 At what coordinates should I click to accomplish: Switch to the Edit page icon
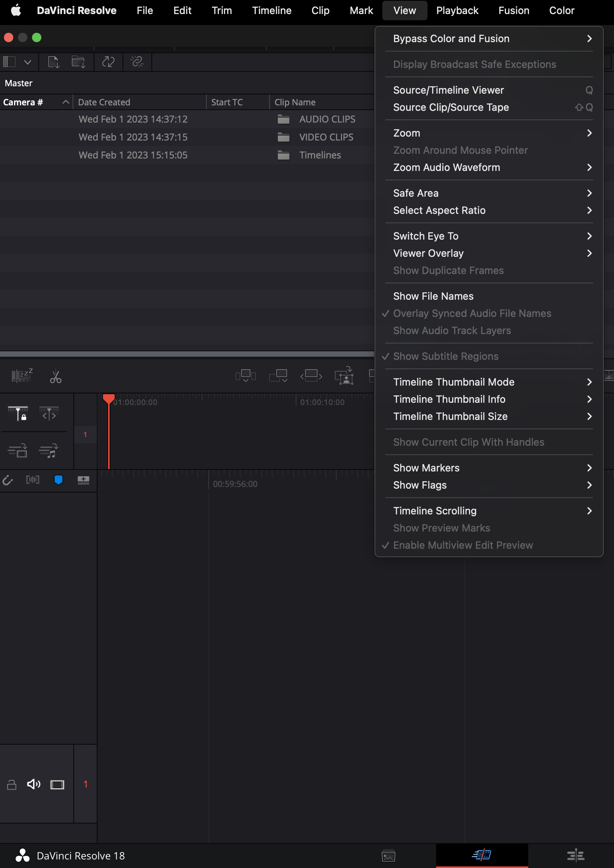(575, 856)
